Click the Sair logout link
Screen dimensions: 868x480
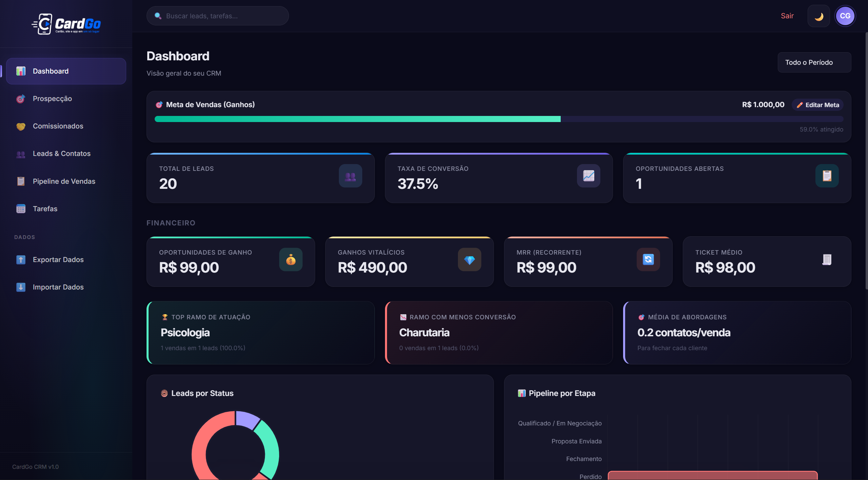click(x=787, y=16)
